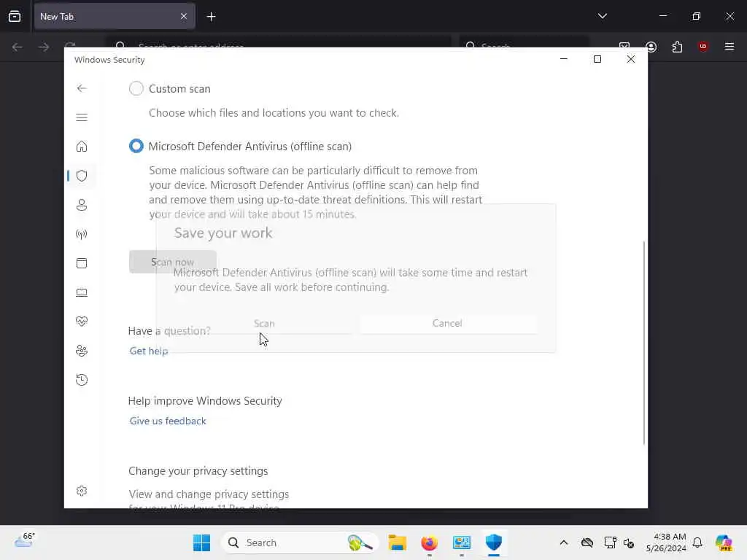Image resolution: width=747 pixels, height=560 pixels.
Task: Select Microsoft Defender Antivirus offline scan option
Action: pyautogui.click(x=136, y=146)
